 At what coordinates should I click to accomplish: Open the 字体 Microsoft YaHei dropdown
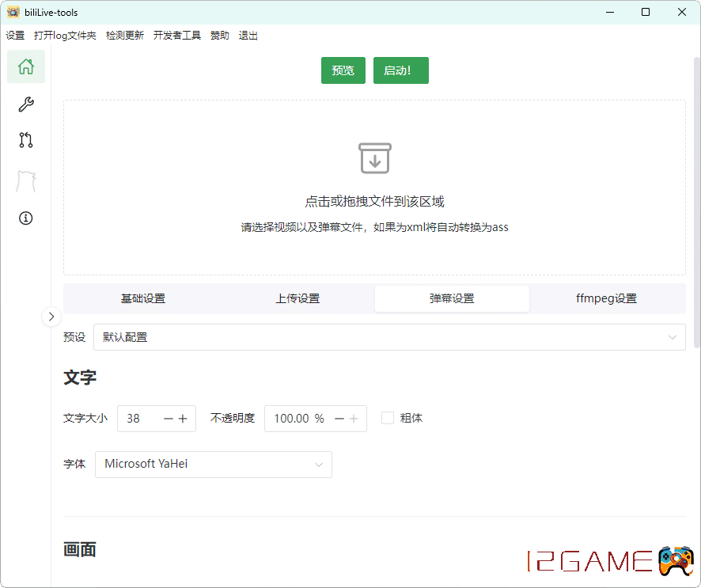pyautogui.click(x=214, y=464)
